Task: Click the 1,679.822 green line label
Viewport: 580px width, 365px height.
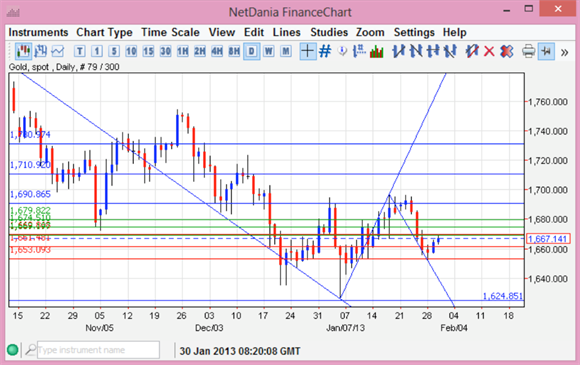Action: tap(30, 210)
